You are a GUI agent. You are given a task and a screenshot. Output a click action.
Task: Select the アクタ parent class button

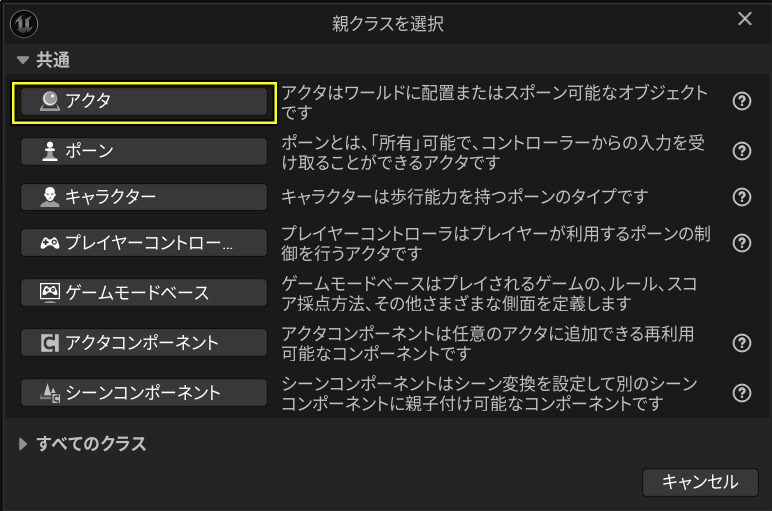click(x=144, y=101)
